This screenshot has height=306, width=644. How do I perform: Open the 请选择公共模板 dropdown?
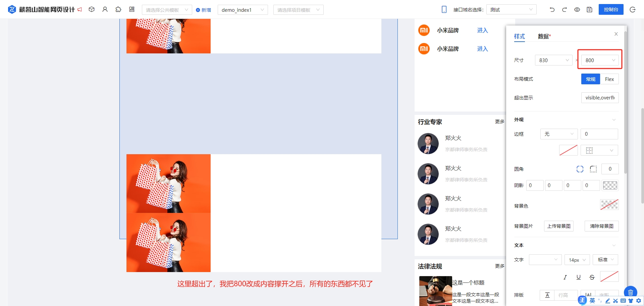point(167,10)
